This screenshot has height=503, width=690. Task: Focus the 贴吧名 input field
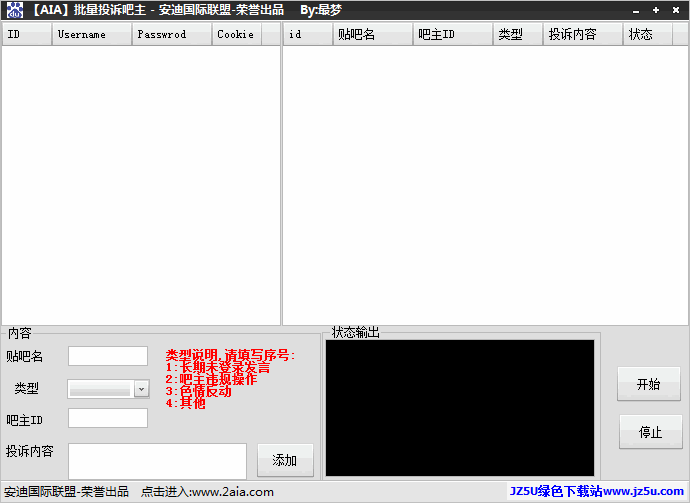click(x=108, y=356)
